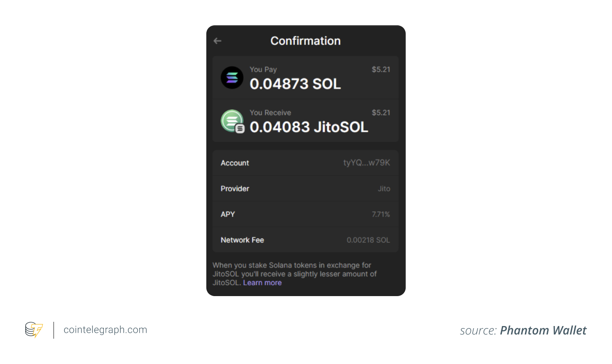Select the Network Fee 0.00218 SOL entry
The image size is (612, 364).
point(368,240)
